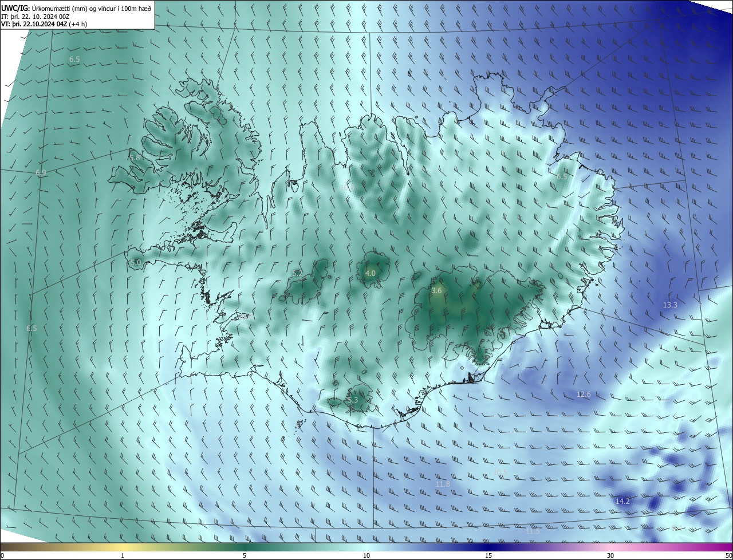Click the colour scale tick label 10

tap(366, 556)
